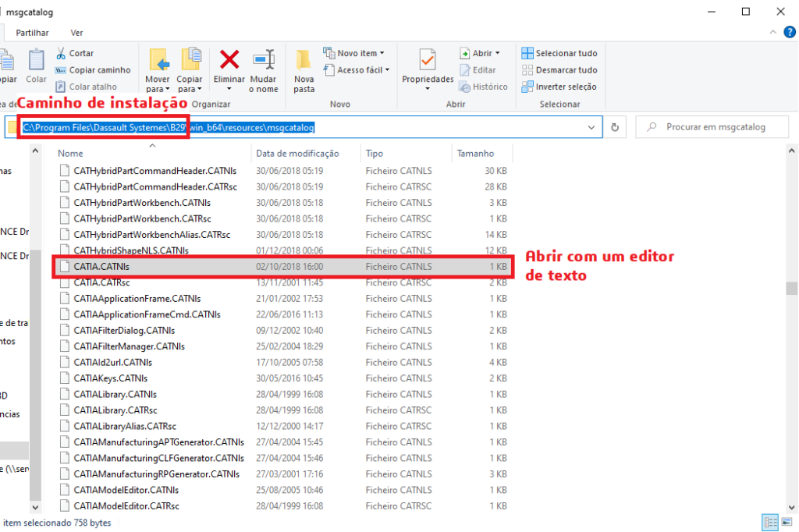Click the Copiar para icon
Image resolution: width=799 pixels, height=532 pixels.
pyautogui.click(x=190, y=61)
